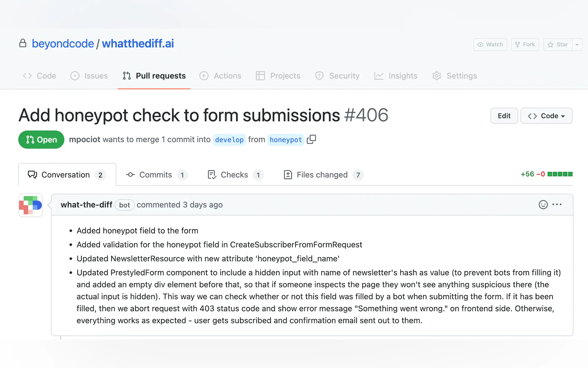
Task: Add emoji reaction to bot comment
Action: (x=543, y=205)
